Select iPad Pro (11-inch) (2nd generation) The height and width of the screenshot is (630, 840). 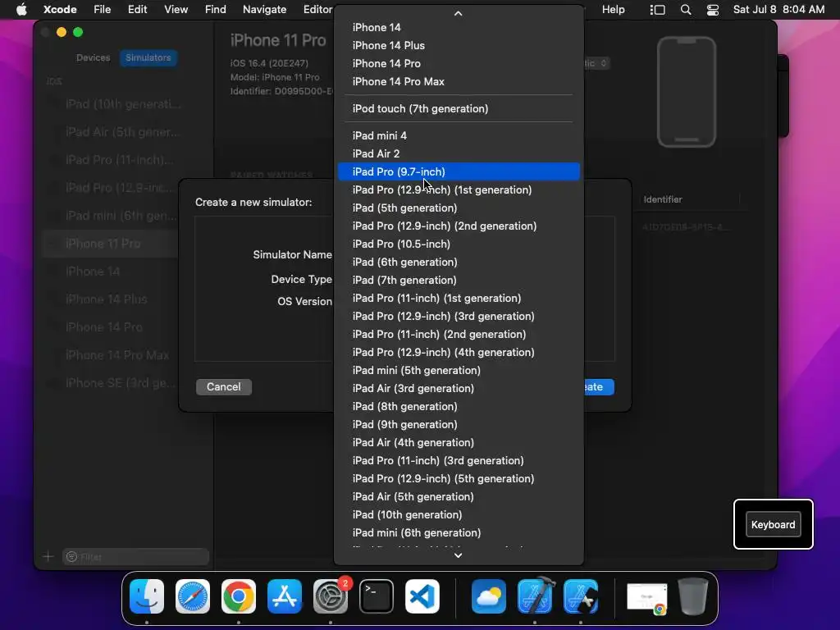[459, 335]
